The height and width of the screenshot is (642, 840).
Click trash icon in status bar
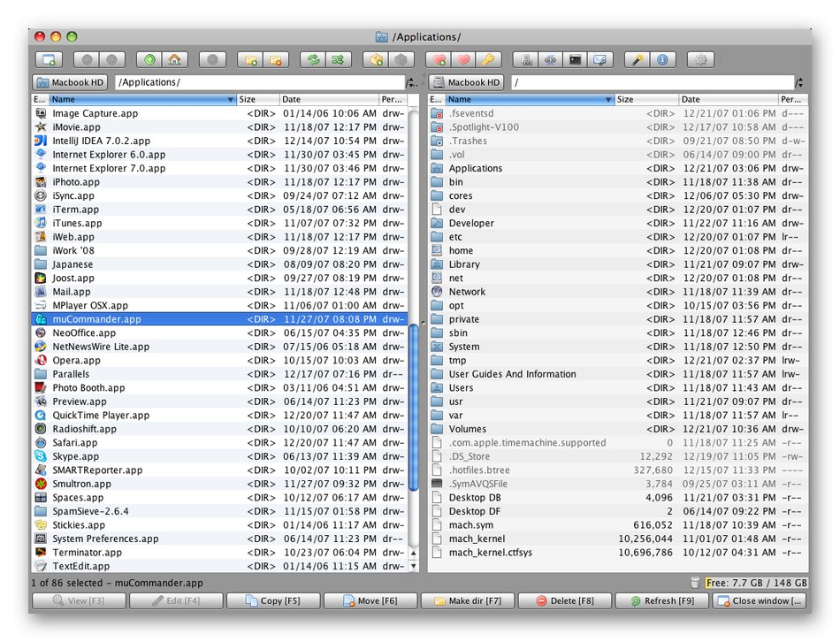[695, 583]
